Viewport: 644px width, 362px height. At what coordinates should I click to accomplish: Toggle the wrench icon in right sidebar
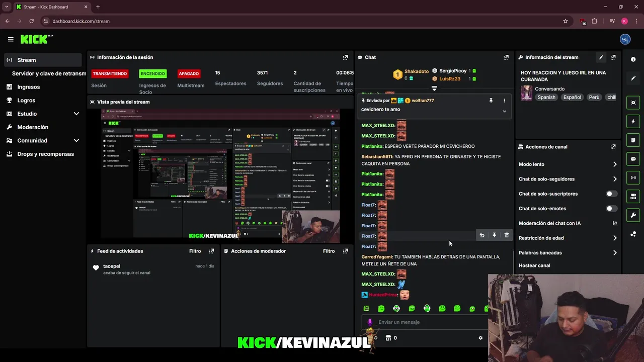click(633, 215)
